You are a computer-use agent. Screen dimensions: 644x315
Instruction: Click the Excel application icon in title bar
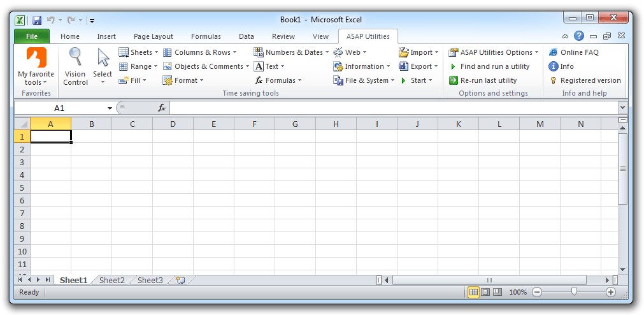pos(20,20)
